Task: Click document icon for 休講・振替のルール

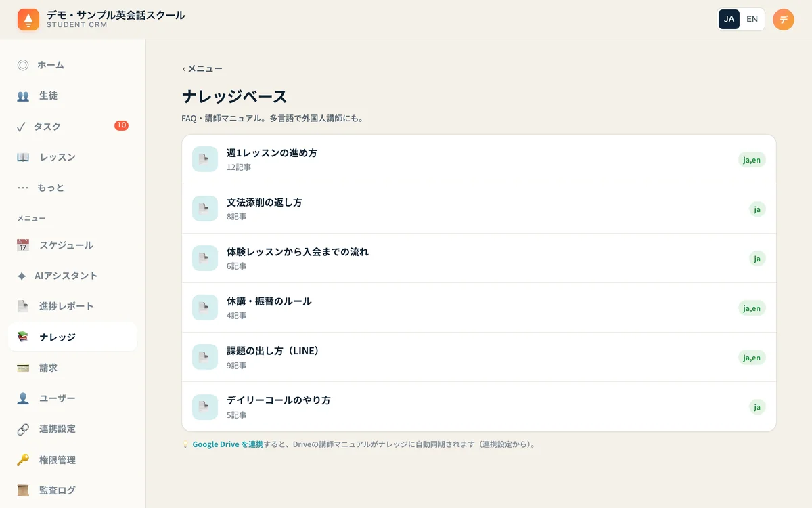Action: point(205,308)
